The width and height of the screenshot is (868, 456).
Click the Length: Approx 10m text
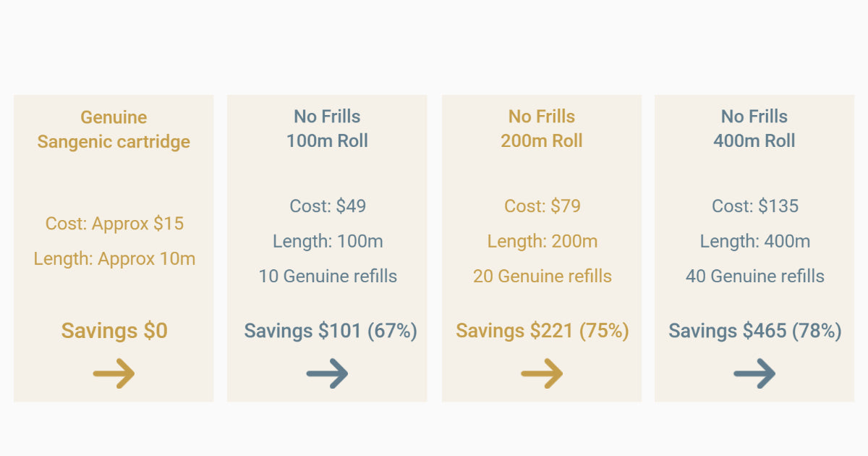[114, 258]
